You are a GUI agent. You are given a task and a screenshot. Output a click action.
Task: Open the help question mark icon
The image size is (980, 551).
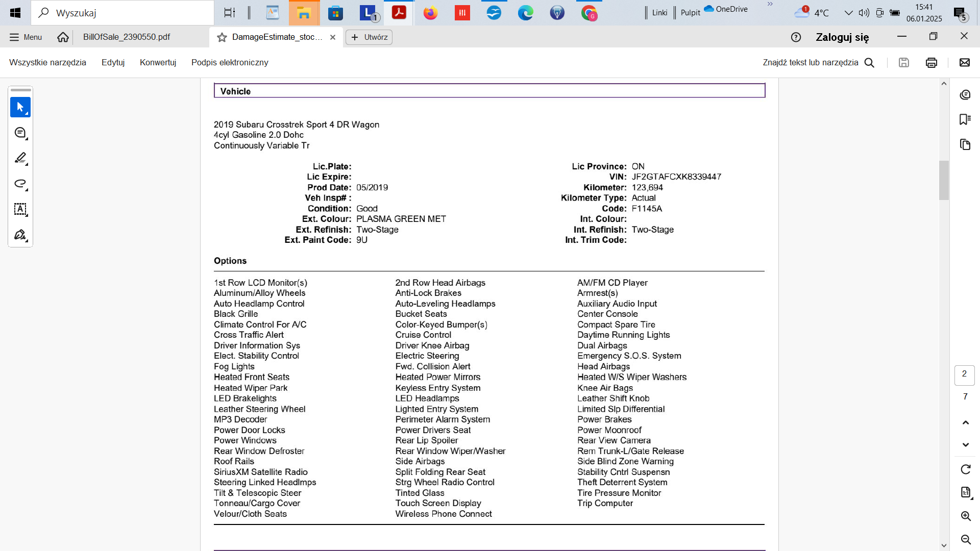click(x=796, y=37)
